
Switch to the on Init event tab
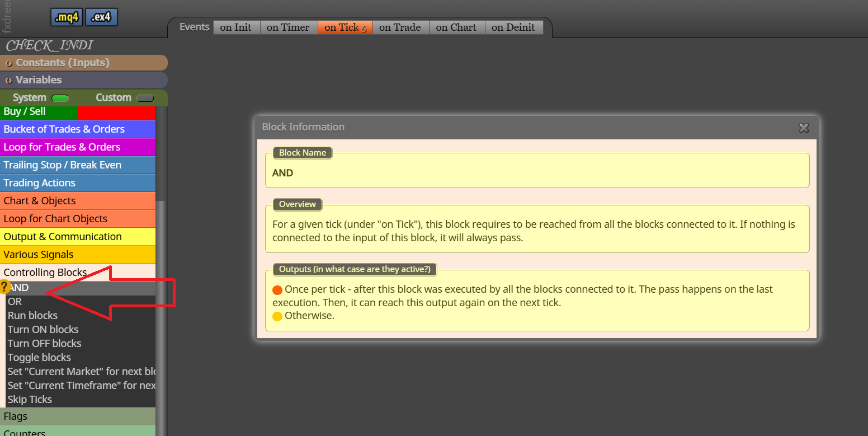pos(236,27)
